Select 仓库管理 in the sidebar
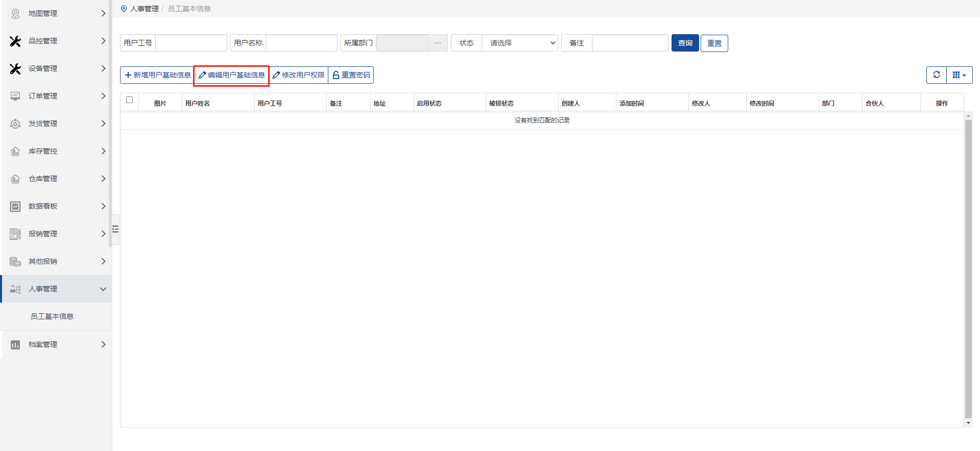 click(x=43, y=179)
